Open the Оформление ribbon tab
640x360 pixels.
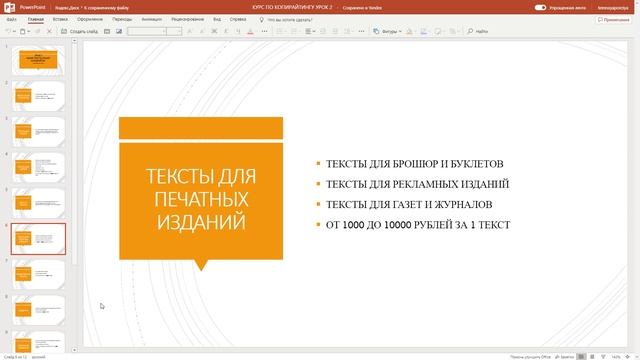(90, 19)
